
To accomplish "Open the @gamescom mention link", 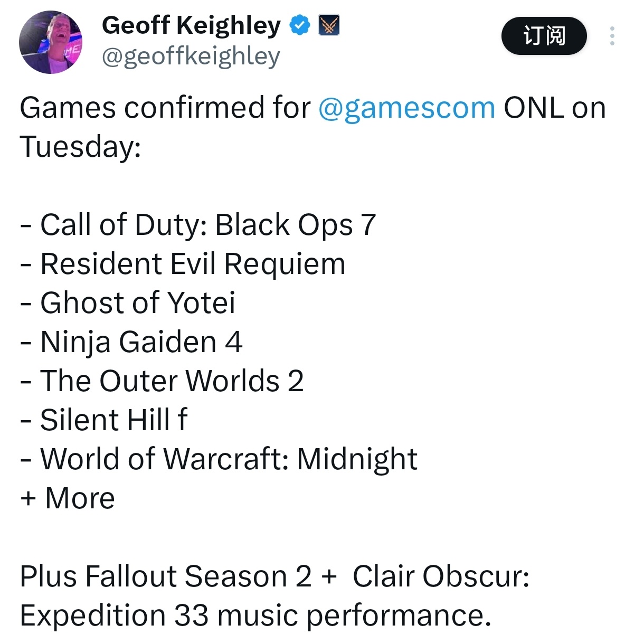I will pos(406,108).
